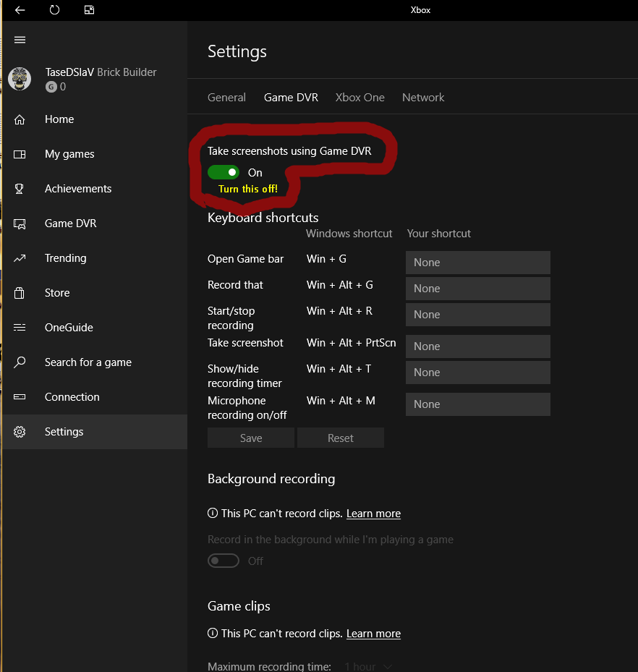This screenshot has width=638, height=672.
Task: Turn off Take screenshots using Game DVR
Action: tap(224, 173)
